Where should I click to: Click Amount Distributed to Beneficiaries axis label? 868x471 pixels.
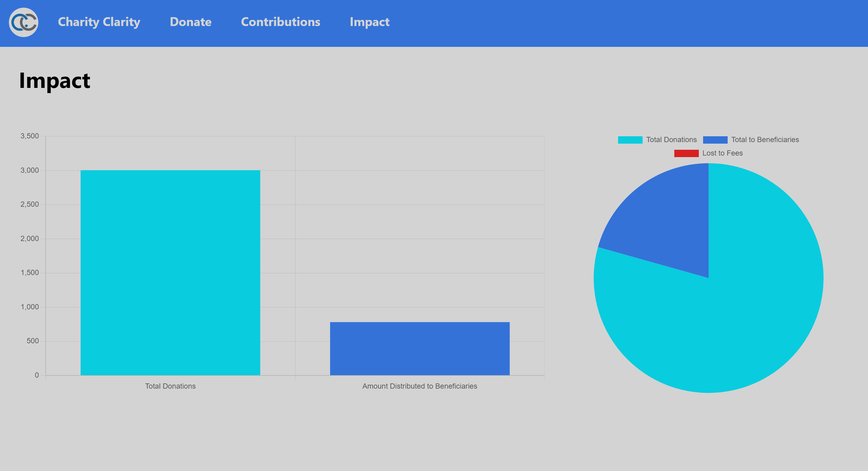[x=420, y=386]
